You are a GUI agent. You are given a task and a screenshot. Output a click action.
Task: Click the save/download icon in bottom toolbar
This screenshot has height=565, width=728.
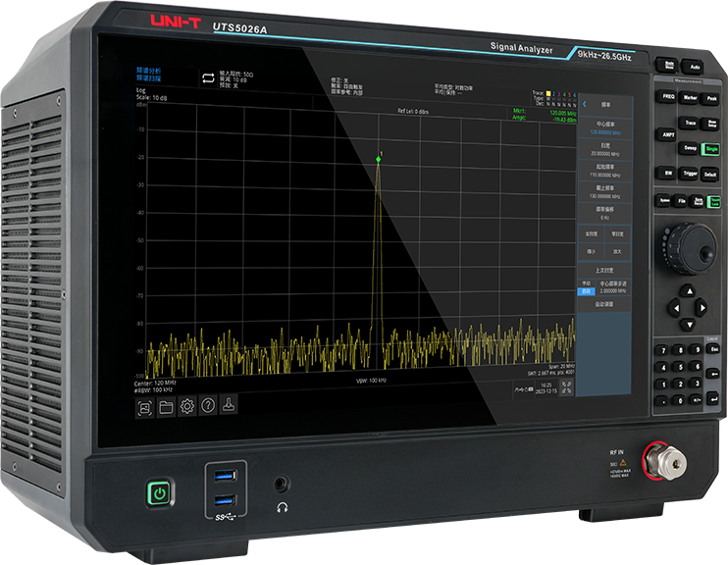228,405
